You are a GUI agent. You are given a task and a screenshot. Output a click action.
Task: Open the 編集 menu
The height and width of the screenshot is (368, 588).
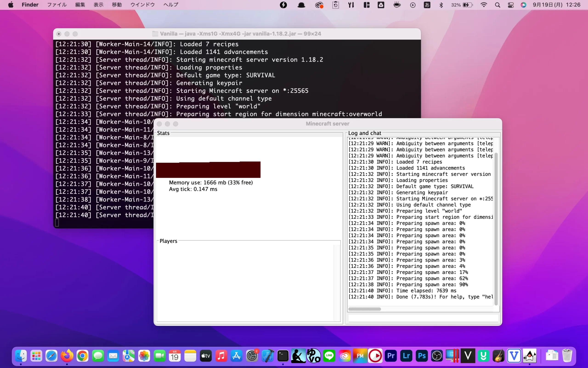click(x=80, y=5)
